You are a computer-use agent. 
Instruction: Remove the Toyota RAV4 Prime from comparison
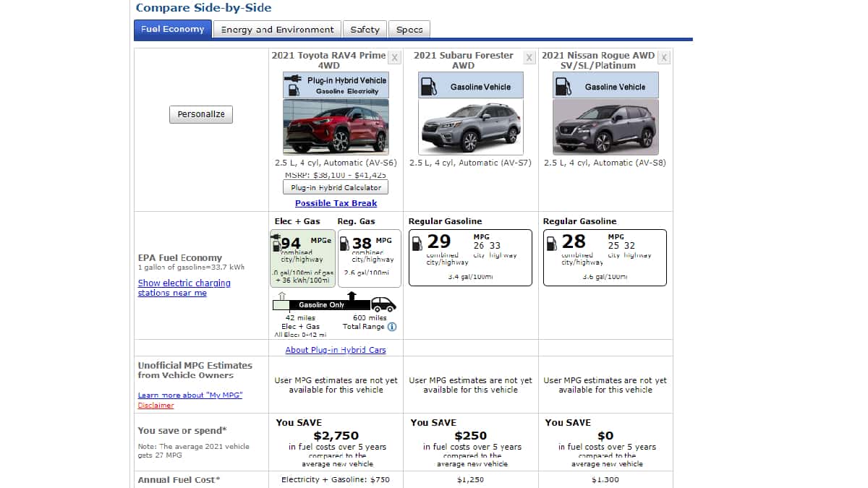click(394, 58)
